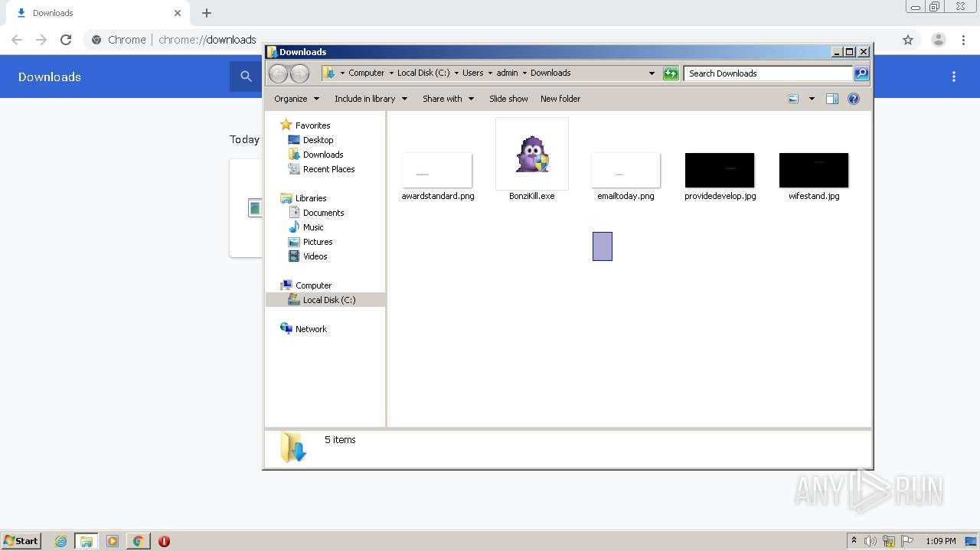This screenshot has height=551, width=980.
Task: Reload the Chrome downloads page
Action: (66, 40)
